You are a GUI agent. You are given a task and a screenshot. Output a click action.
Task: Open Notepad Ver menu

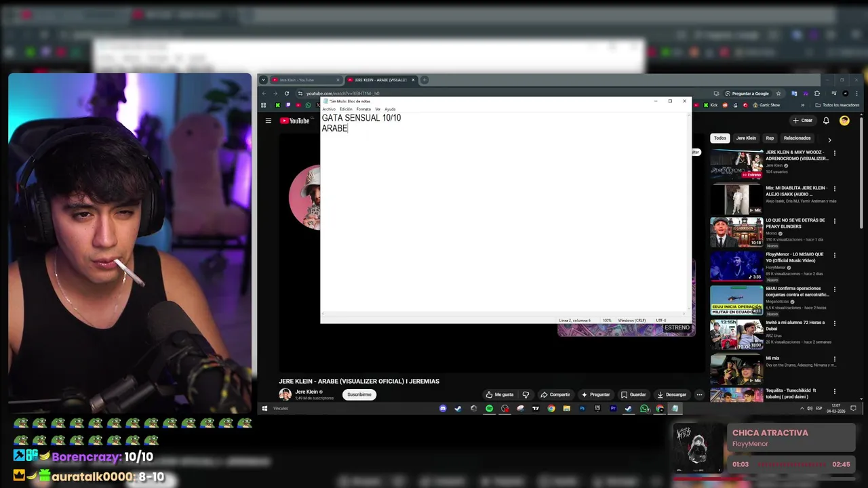click(378, 109)
